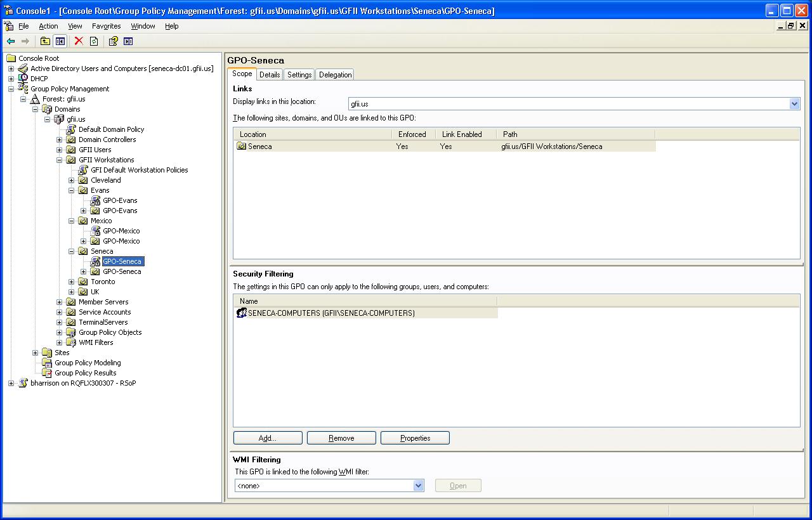Screen dimensions: 812x520
Task: Click the red X Delete toolbar icon
Action: point(78,41)
